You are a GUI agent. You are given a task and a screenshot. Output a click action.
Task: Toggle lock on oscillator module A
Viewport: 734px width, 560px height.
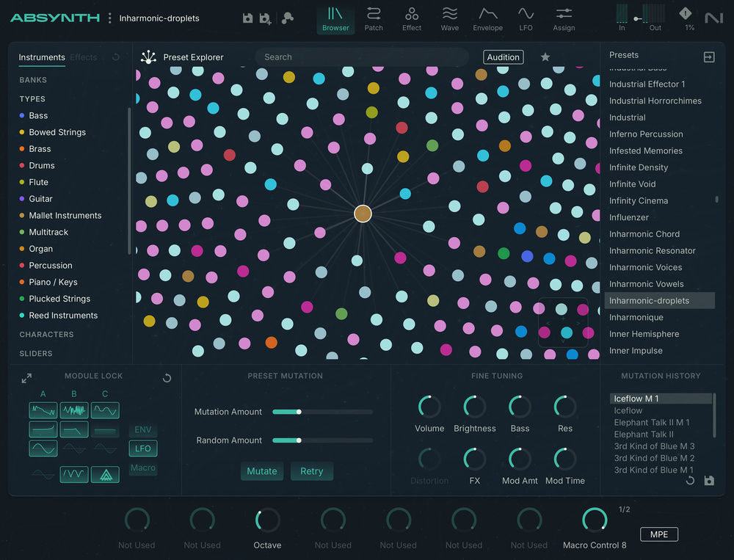click(43, 410)
